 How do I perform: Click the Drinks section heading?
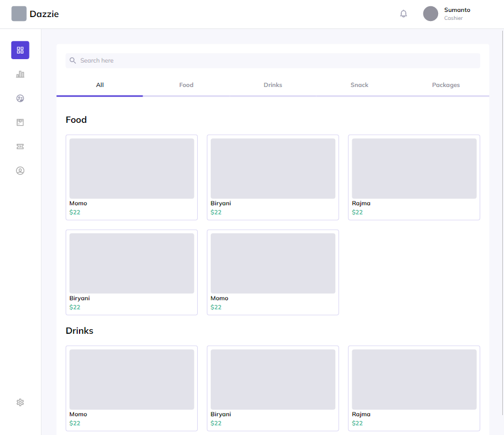[80, 331]
